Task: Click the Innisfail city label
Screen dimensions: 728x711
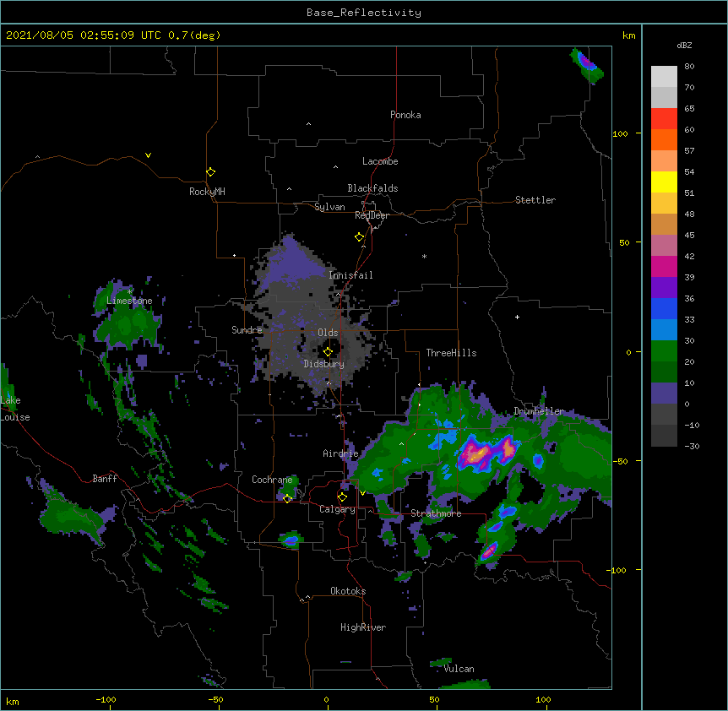Action: point(350,275)
